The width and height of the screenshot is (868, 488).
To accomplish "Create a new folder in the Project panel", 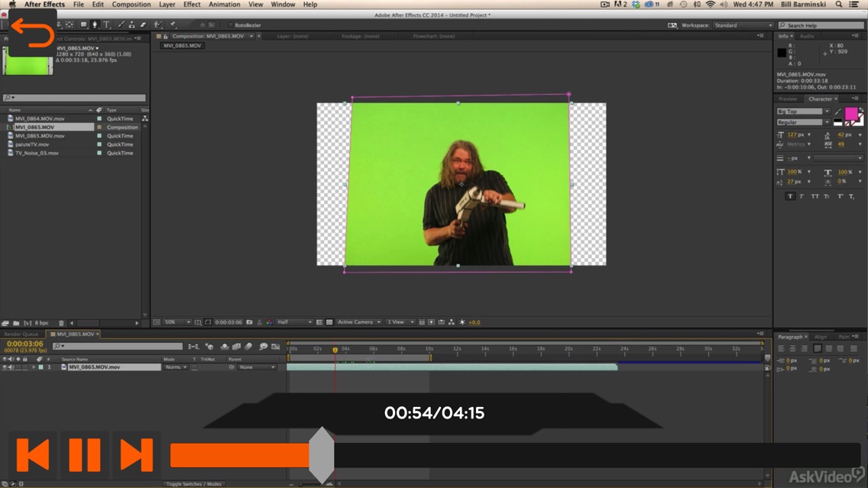I will (16, 323).
